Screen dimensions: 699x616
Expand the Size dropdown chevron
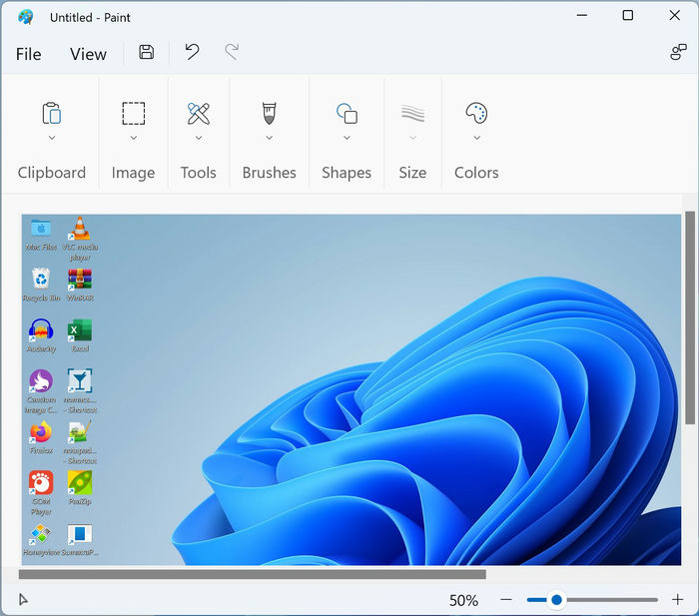(412, 138)
